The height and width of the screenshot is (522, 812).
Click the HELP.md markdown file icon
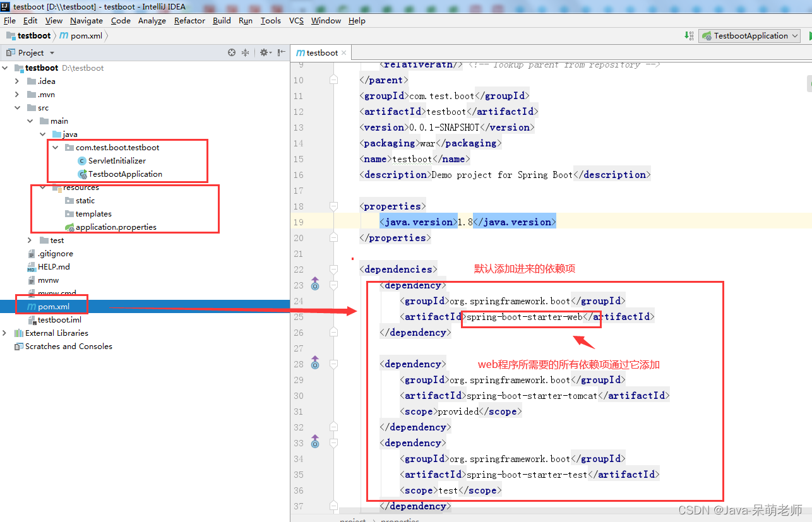point(32,267)
